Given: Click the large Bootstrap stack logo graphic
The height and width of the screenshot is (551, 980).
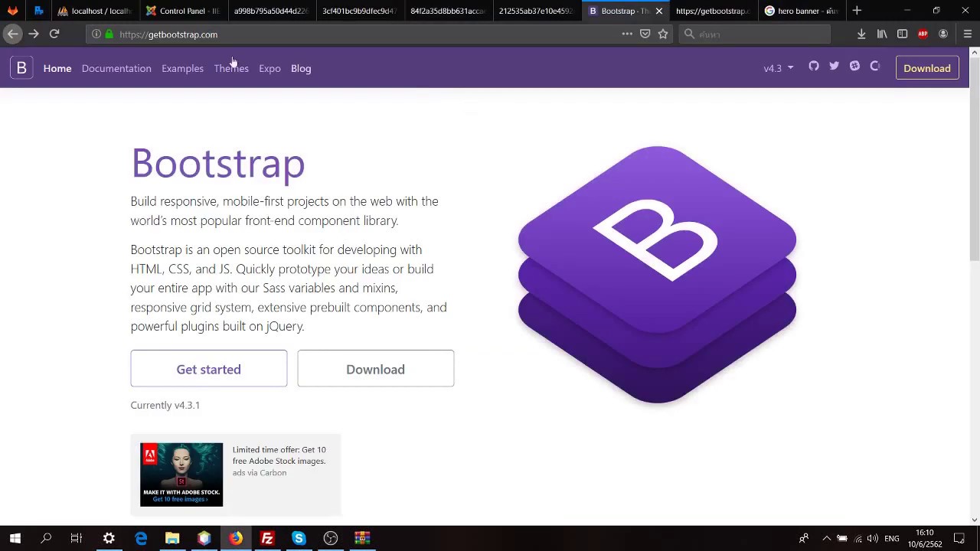Looking at the screenshot, I should pos(657,274).
